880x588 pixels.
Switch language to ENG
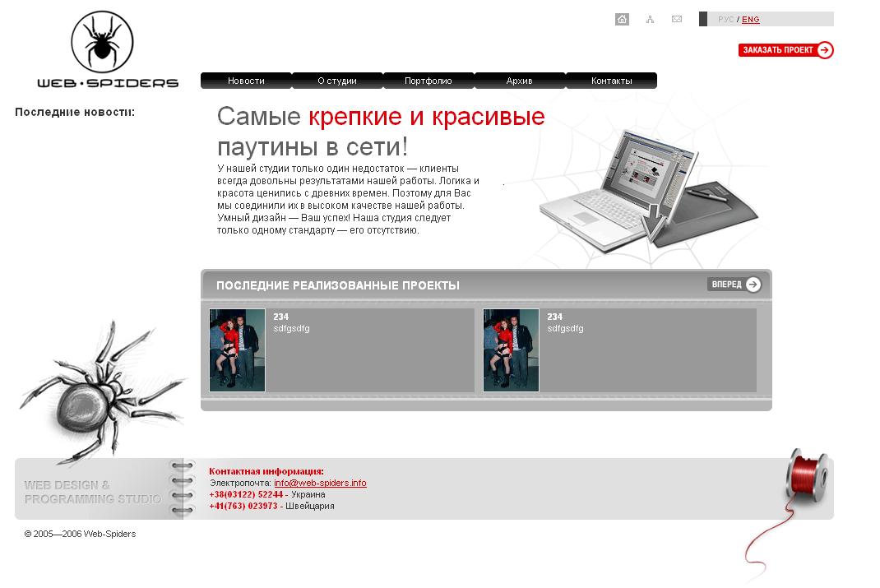point(750,20)
